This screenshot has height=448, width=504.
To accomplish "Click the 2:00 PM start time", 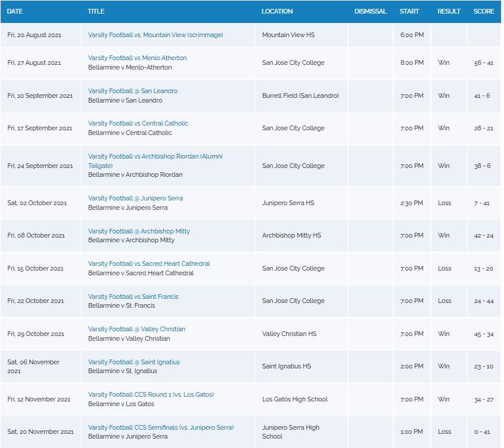I will [412, 366].
